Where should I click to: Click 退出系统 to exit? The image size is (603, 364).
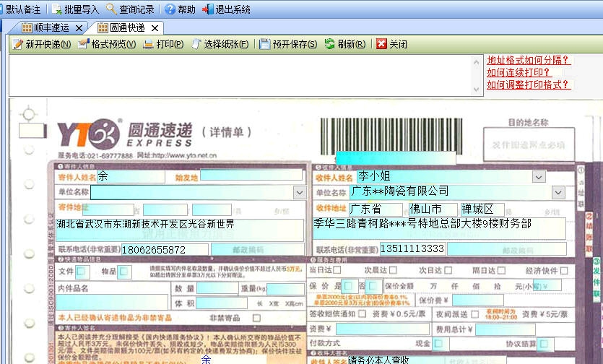pos(227,9)
